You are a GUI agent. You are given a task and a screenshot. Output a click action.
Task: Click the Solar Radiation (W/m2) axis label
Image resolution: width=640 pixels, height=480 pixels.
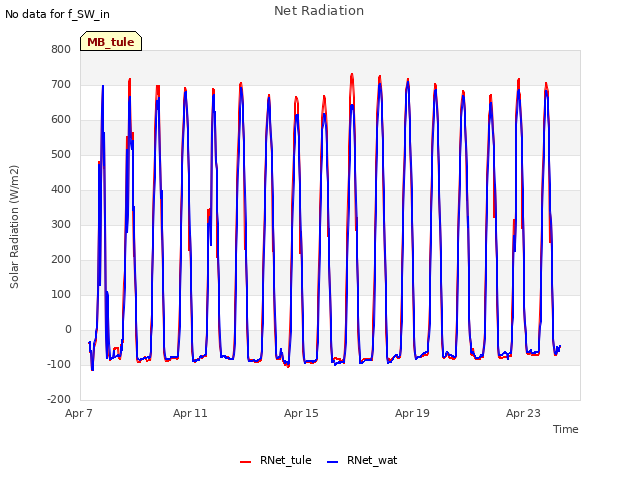[14, 227]
